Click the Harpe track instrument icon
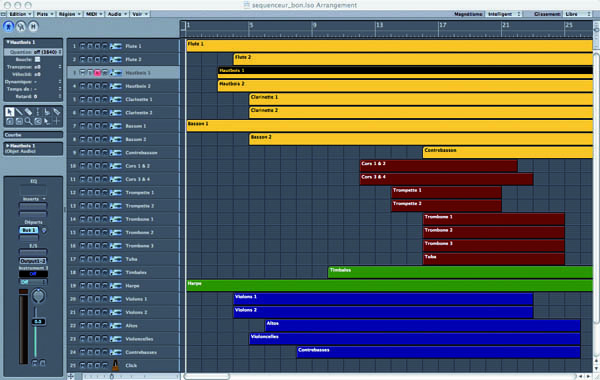 click(116, 286)
